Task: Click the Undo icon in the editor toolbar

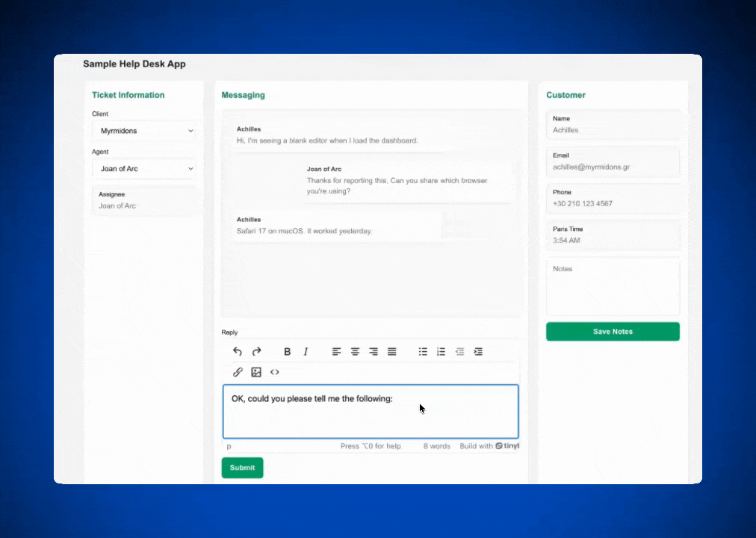Action: [238, 351]
